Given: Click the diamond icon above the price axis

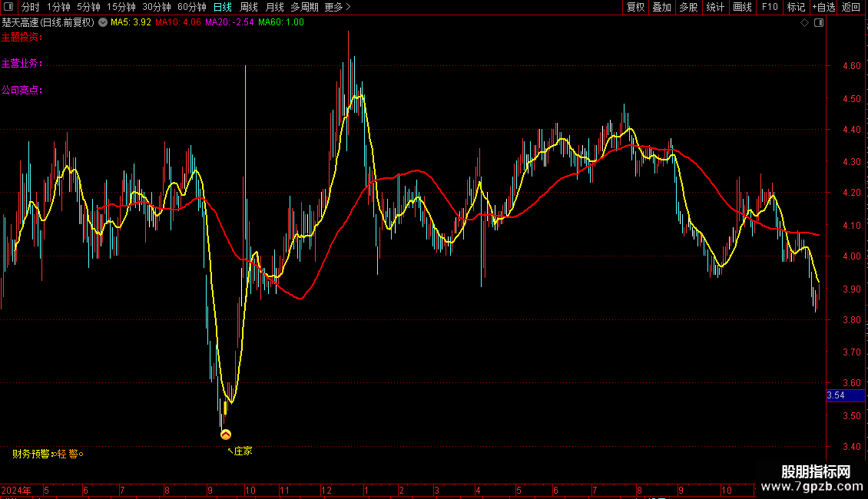Looking at the screenshot, I should 805,23.
